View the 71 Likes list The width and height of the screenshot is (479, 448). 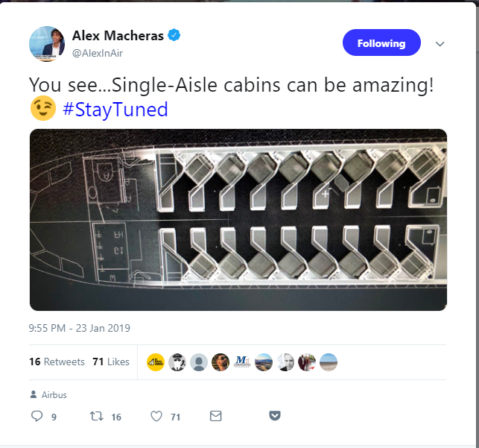click(x=111, y=362)
